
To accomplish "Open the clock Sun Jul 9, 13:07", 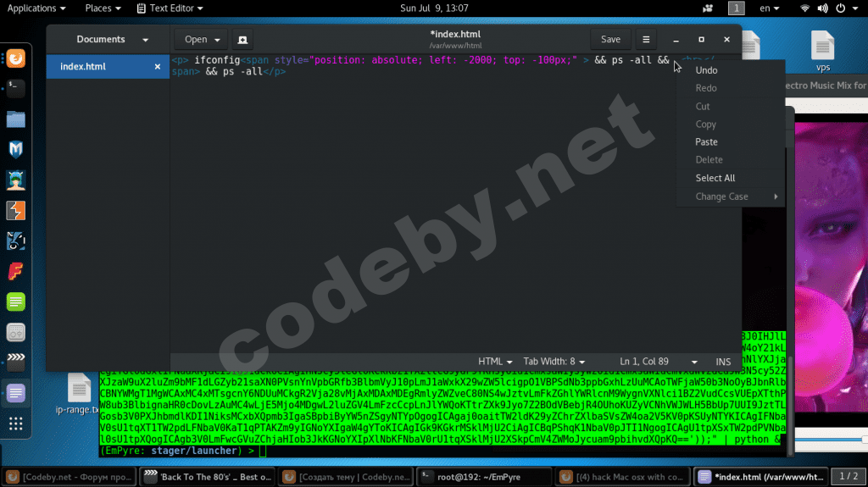I will [x=434, y=8].
